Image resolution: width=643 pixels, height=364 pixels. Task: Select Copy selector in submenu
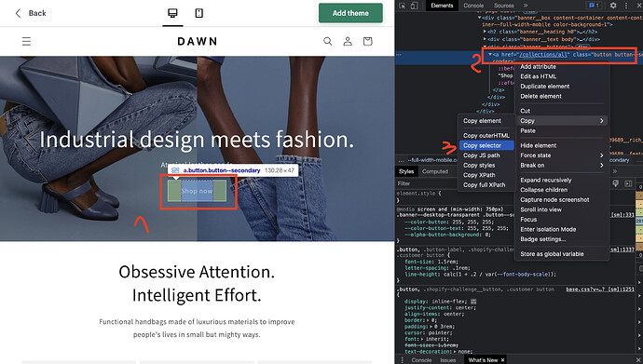[x=486, y=145]
